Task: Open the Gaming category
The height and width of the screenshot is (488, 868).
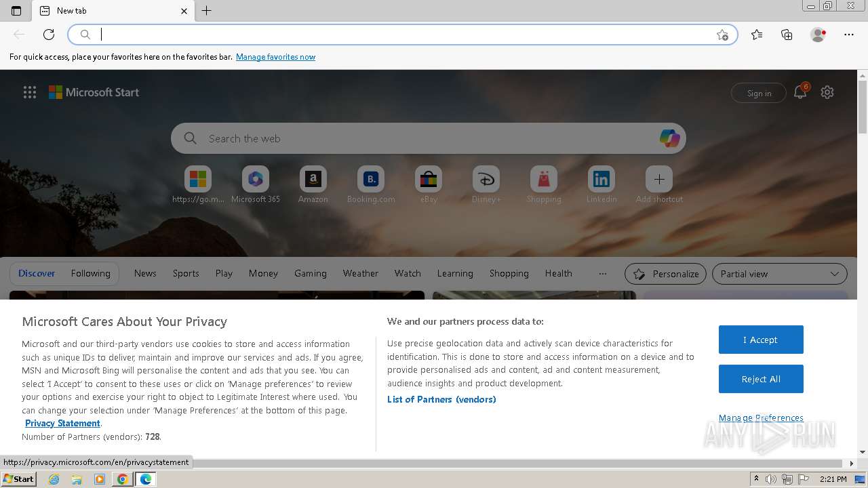Action: [311, 273]
